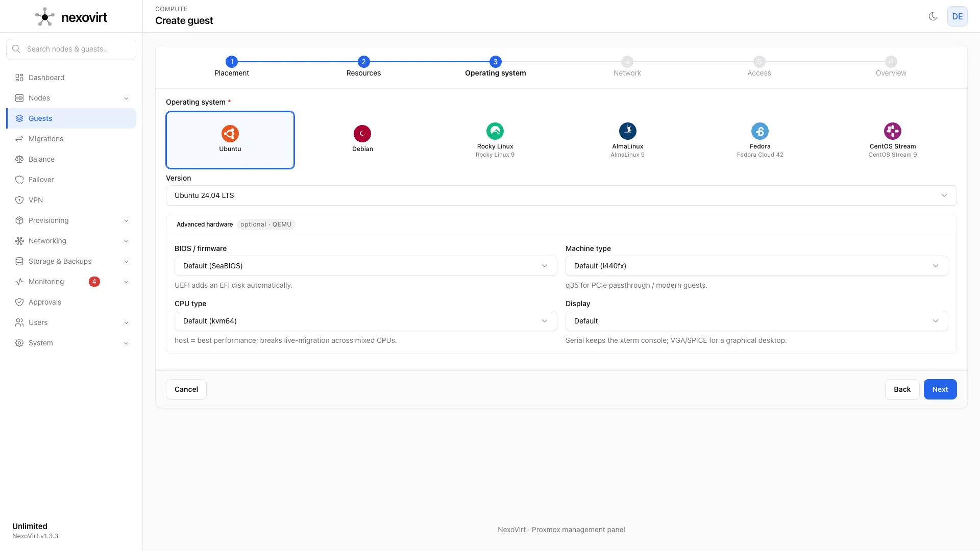Viewport: 980px width, 551px height.
Task: Expand the Nodes sidebar section
Action: pos(71,98)
